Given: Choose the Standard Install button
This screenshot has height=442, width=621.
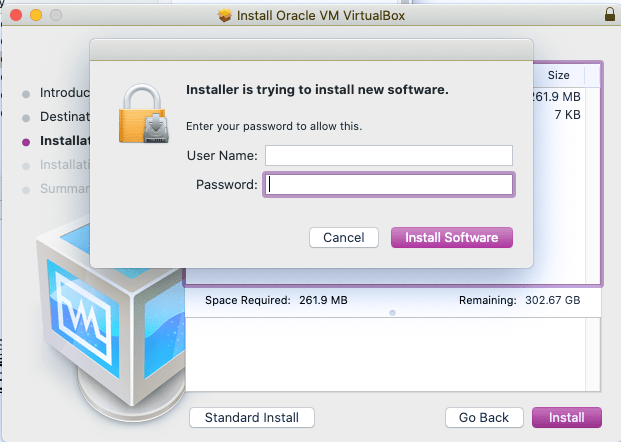Looking at the screenshot, I should pyautogui.click(x=251, y=417).
